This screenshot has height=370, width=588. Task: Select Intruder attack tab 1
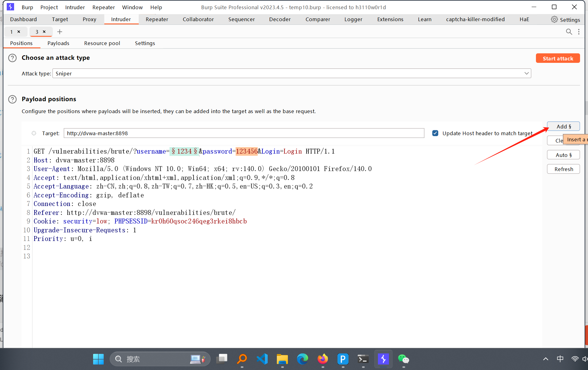(12, 32)
